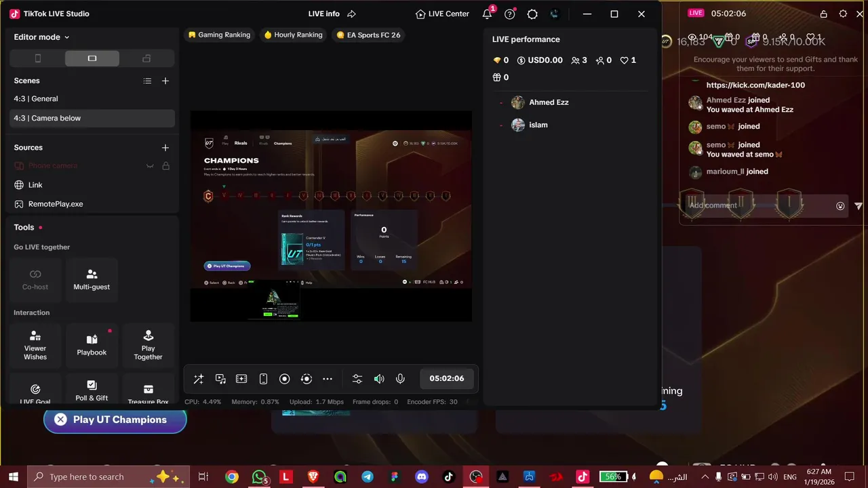
Task: Toggle the chat overlay lock icon
Action: tap(823, 14)
